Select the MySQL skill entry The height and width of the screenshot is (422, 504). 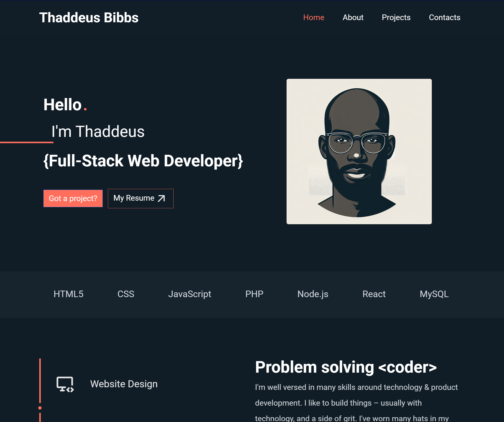click(434, 294)
